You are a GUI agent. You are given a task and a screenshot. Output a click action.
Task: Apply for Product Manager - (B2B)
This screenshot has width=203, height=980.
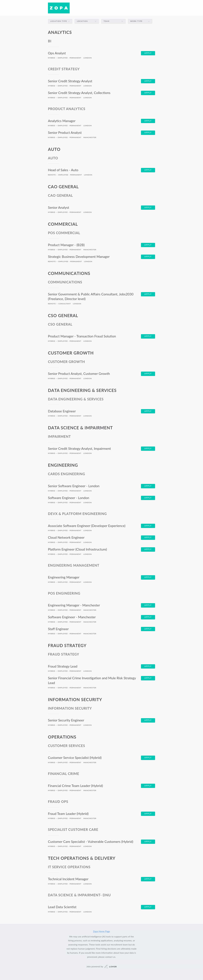pos(148,245)
